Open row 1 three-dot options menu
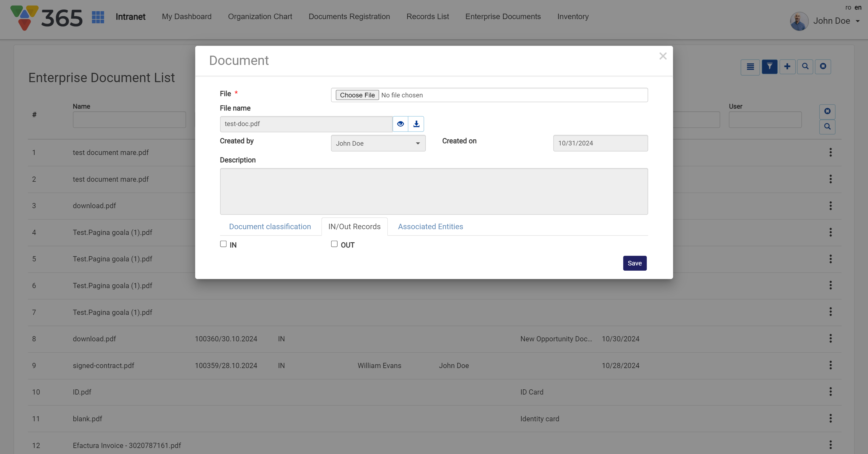 pos(830,152)
